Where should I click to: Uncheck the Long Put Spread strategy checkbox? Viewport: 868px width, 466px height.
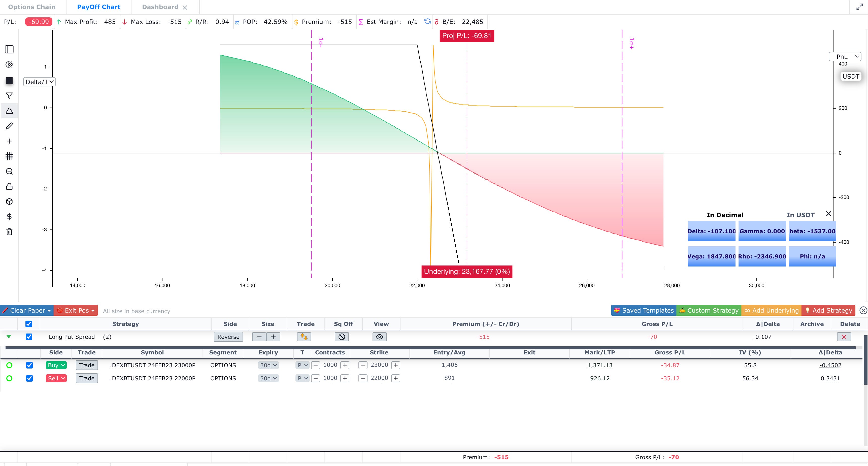pyautogui.click(x=29, y=337)
